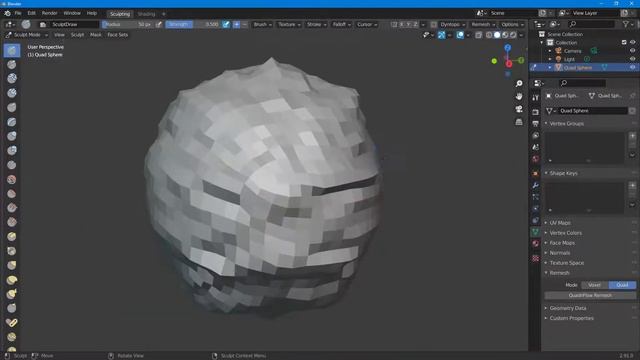
Task: Select the Clay Strips brush
Action: (x=12, y=93)
